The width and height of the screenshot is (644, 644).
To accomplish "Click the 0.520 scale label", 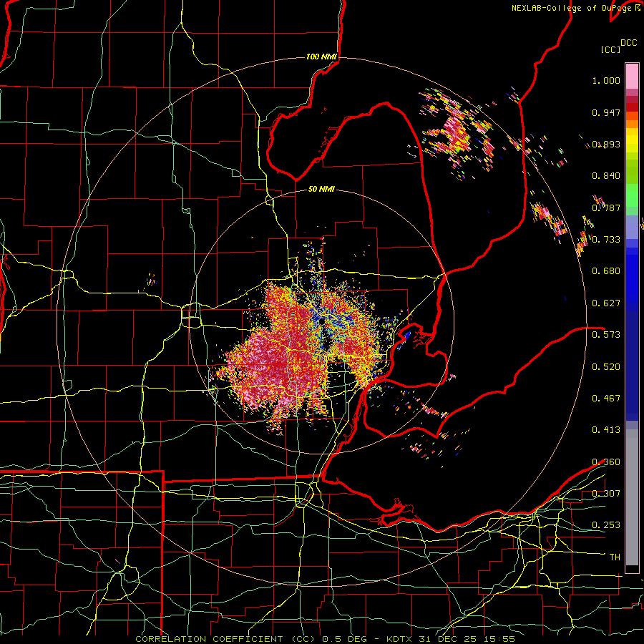I will 606,367.
